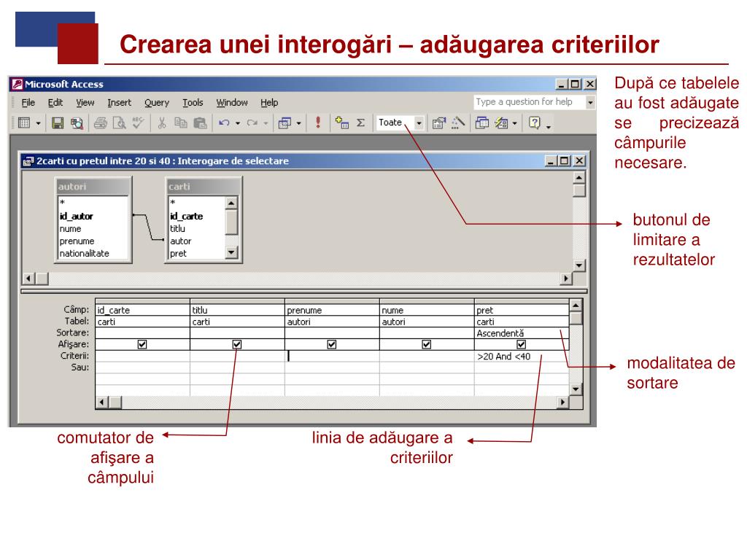Open the Tools menu
Screen dimensions: 747x560
[x=193, y=102]
